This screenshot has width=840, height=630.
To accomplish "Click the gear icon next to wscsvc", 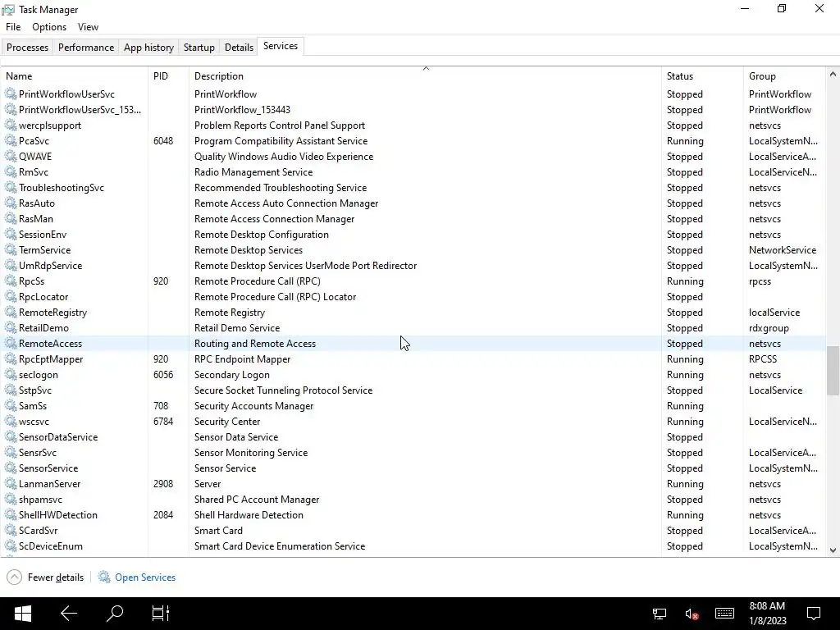I will point(11,422).
